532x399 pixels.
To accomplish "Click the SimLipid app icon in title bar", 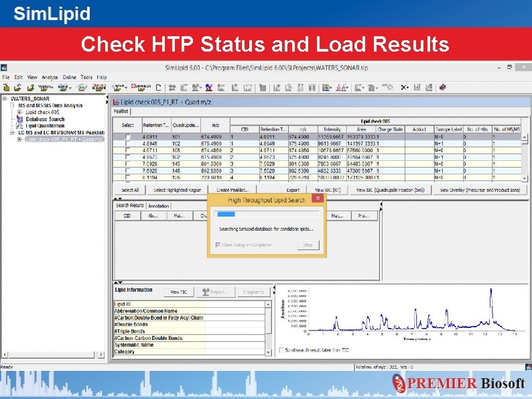I will [4, 68].
